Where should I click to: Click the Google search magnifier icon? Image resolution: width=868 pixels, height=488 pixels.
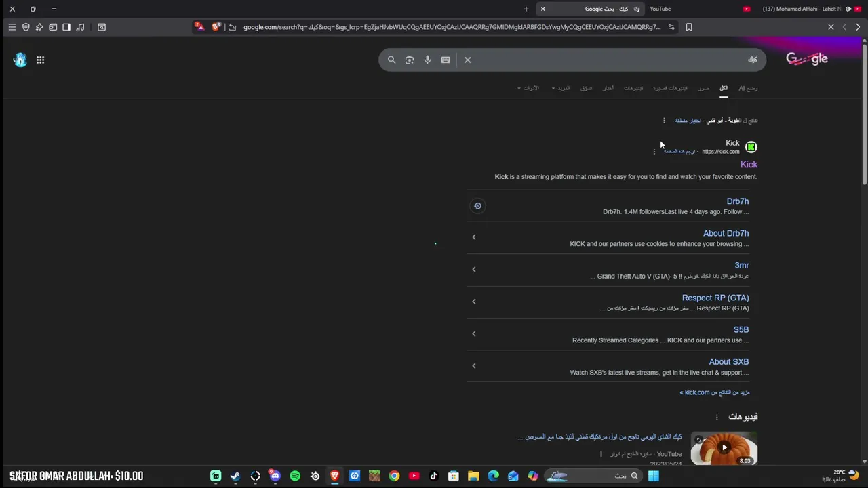point(391,60)
